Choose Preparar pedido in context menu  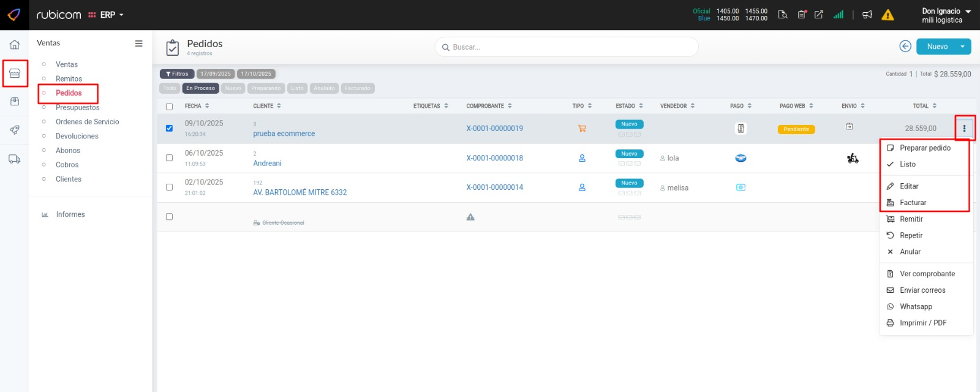point(925,148)
